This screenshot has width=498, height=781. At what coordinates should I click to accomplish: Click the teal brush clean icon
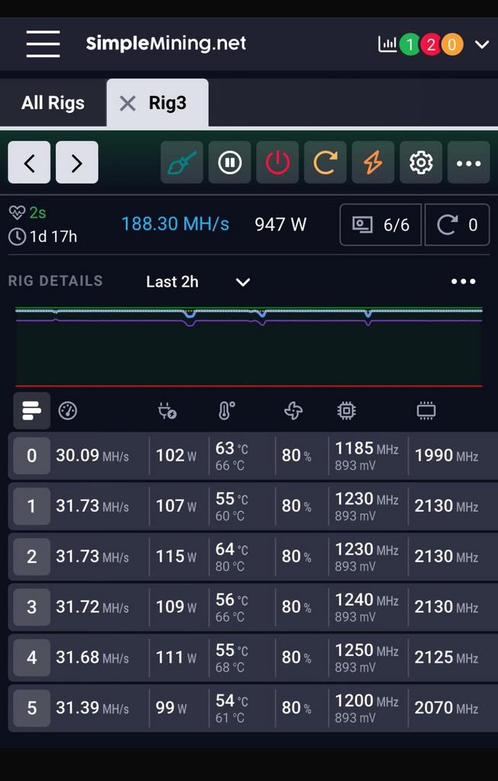(x=182, y=162)
